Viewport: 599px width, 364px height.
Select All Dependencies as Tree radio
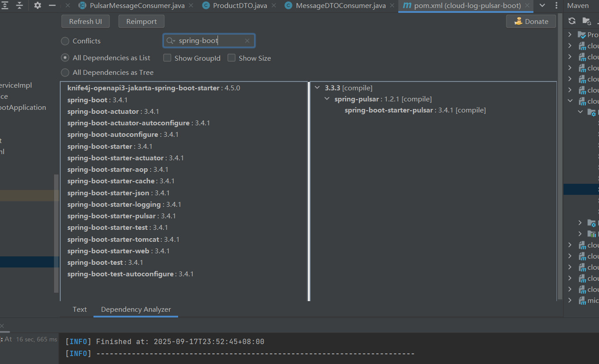pos(65,73)
